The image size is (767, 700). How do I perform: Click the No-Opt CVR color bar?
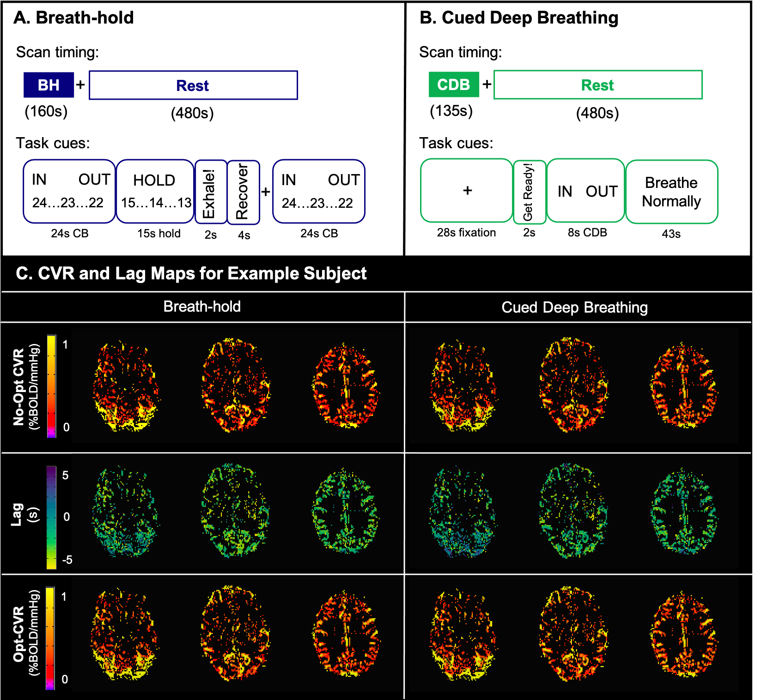(x=51, y=386)
